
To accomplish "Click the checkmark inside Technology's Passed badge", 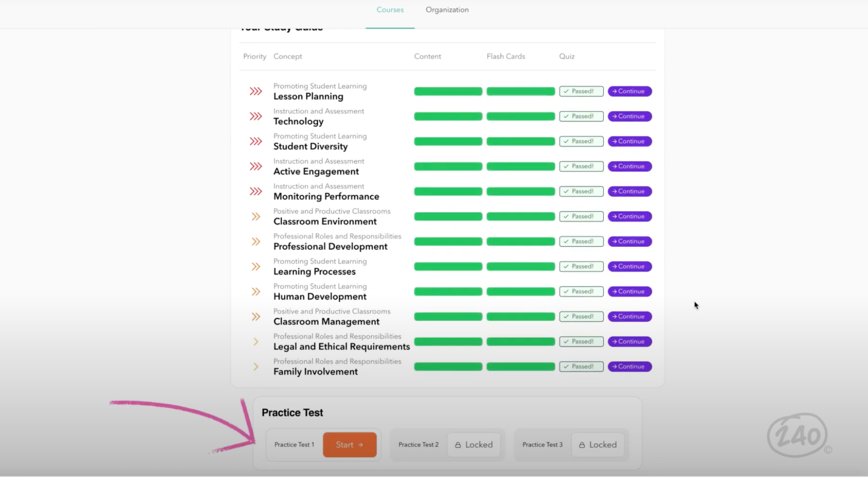I will tap(567, 116).
